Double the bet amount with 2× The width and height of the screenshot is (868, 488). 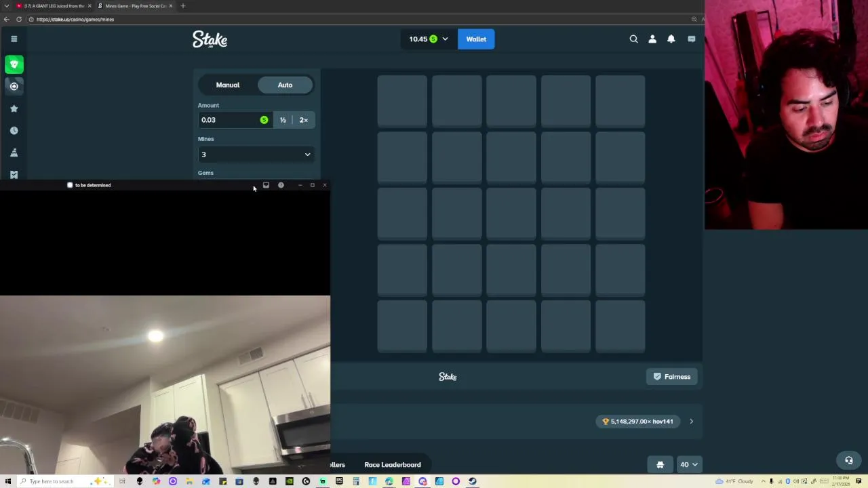303,120
